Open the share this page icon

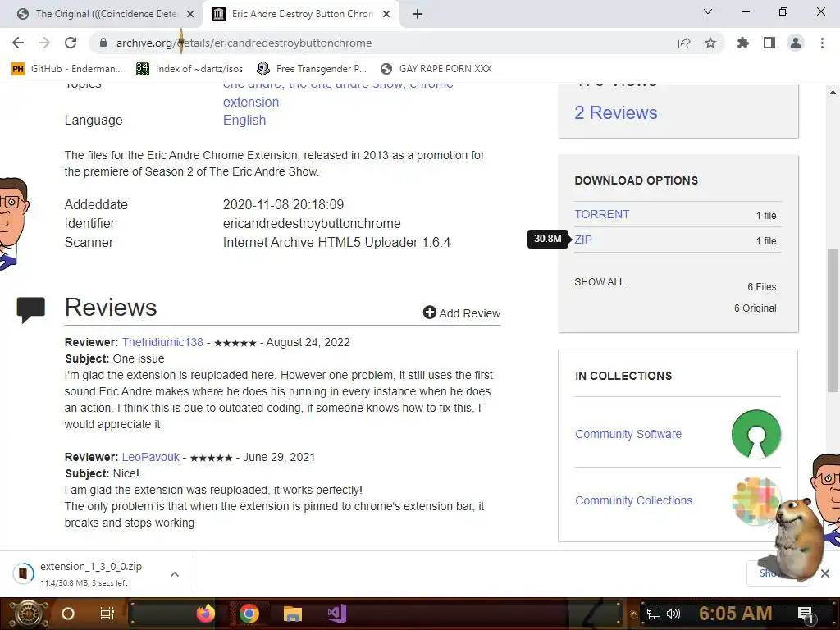(683, 43)
